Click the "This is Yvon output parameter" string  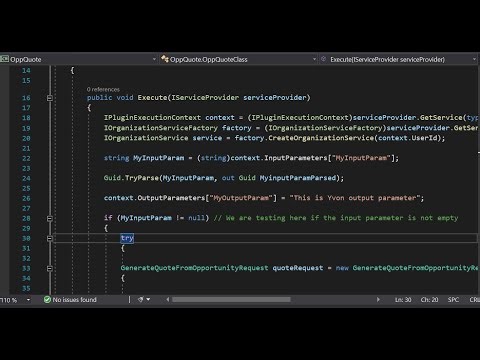(x=355, y=198)
